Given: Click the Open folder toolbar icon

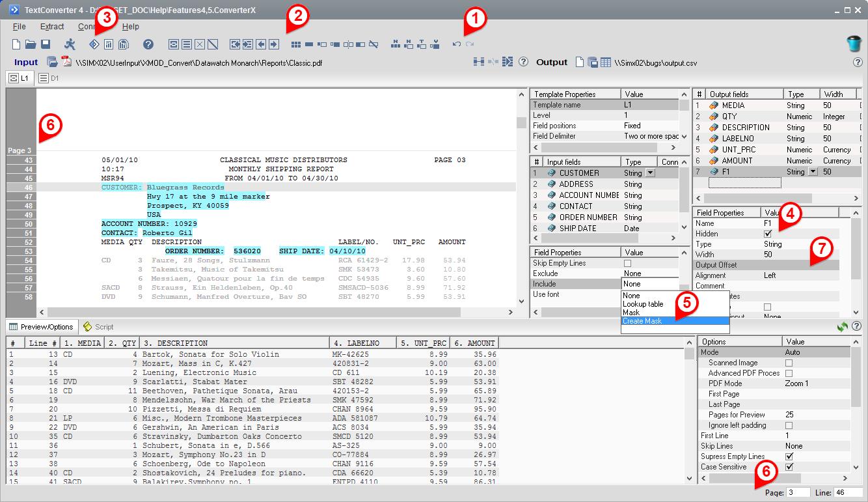Looking at the screenshot, I should pos(31,44).
